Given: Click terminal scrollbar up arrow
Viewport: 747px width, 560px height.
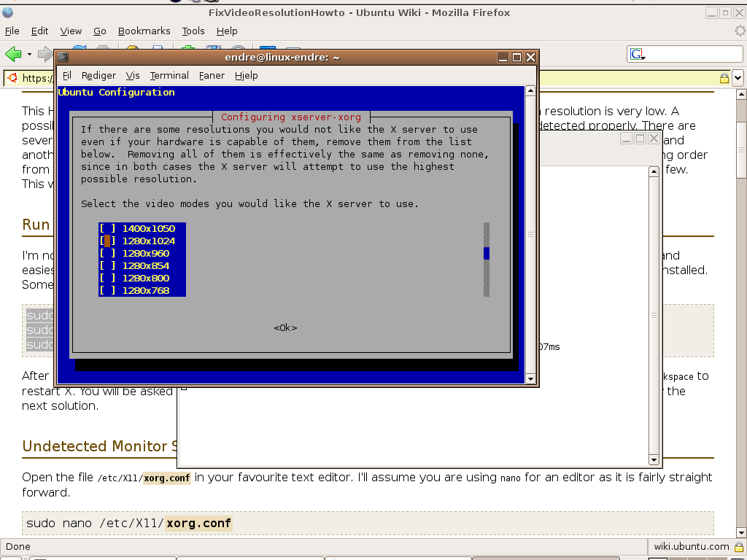Looking at the screenshot, I should tap(530, 90).
